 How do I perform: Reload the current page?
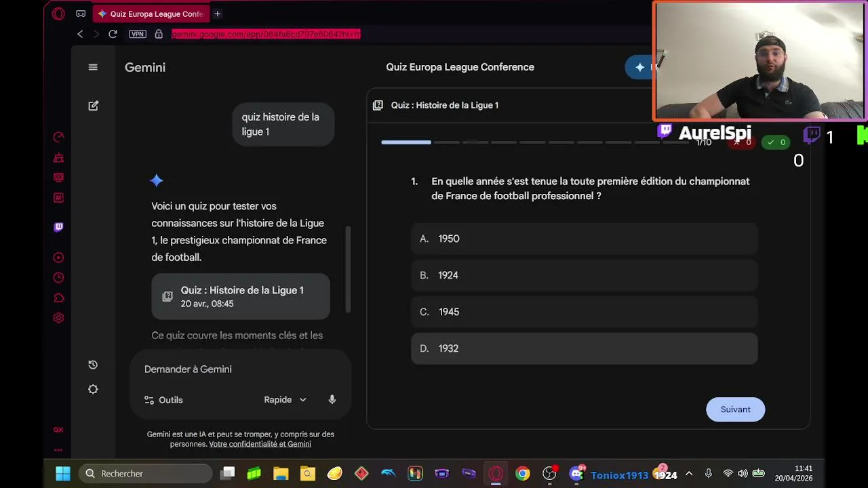pyautogui.click(x=113, y=34)
